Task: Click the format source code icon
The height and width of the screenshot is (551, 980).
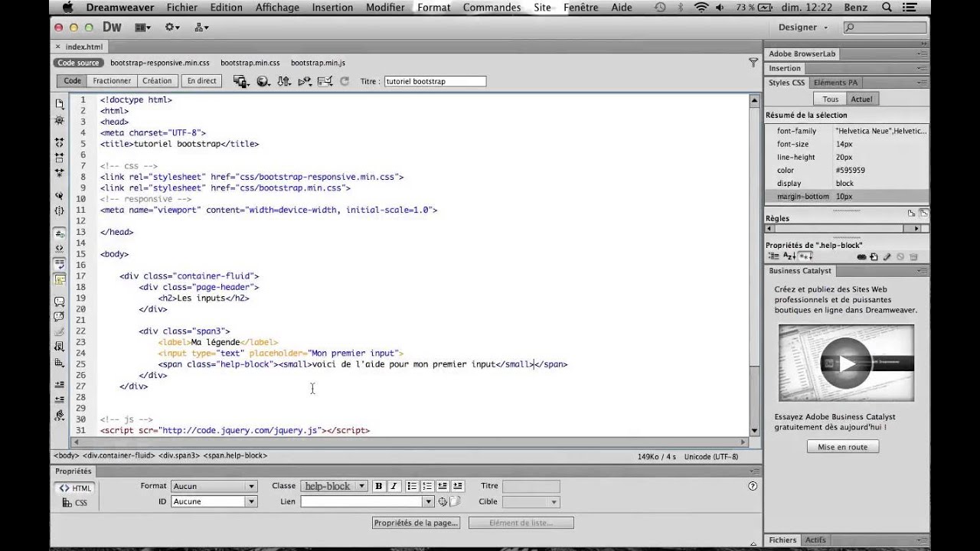Action: point(60,416)
